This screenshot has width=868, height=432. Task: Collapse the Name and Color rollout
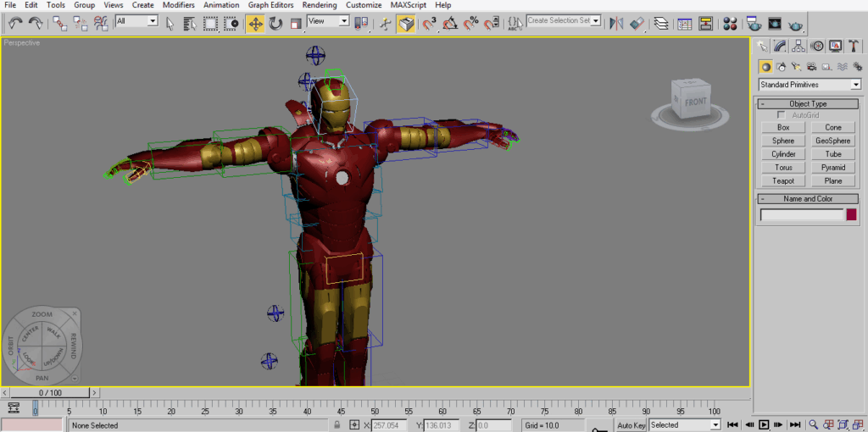point(808,199)
